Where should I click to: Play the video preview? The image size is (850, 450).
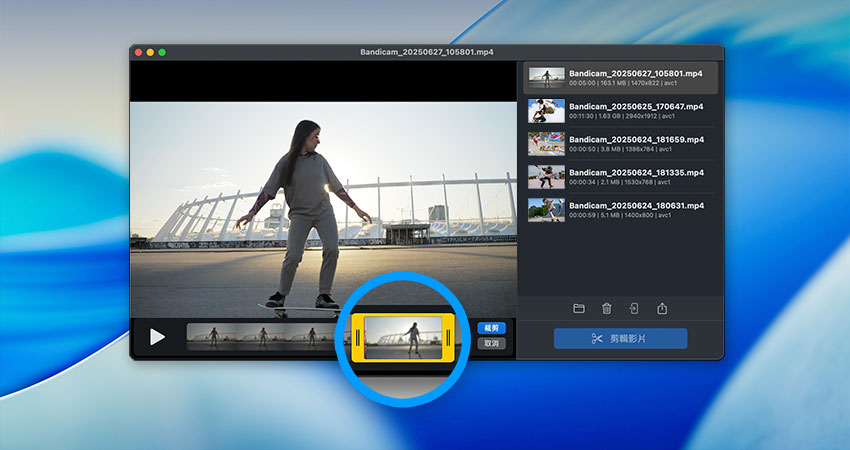coord(157,337)
